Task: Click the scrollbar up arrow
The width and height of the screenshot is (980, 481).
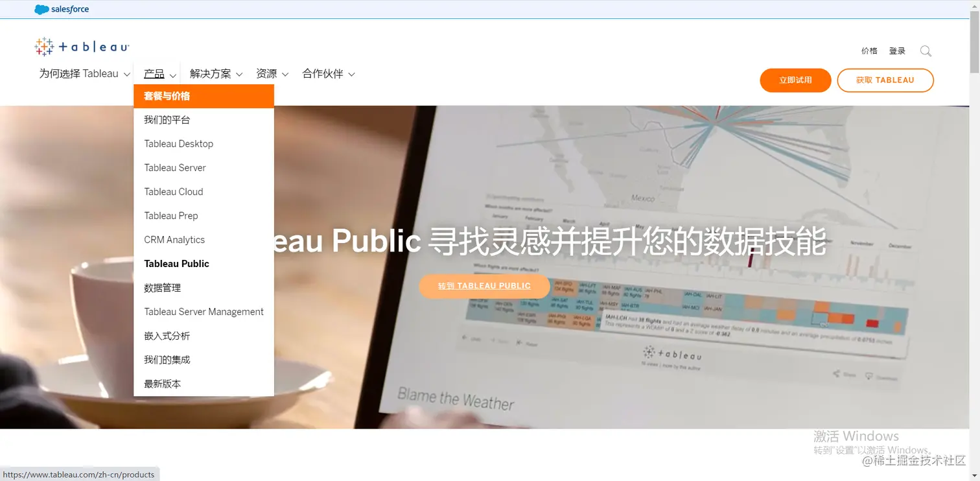Action: (x=974, y=5)
